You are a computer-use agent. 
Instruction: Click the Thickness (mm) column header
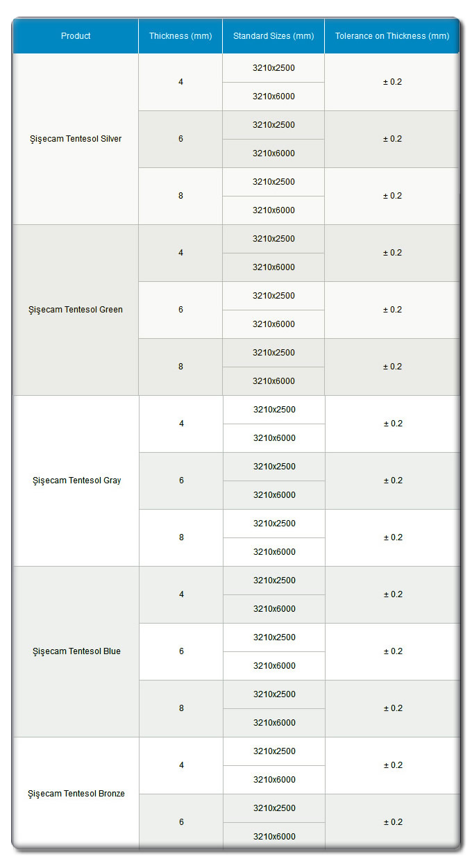pyautogui.click(x=180, y=36)
